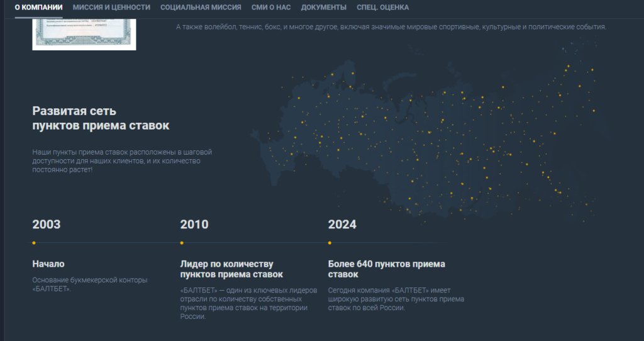Click the 2003 timeline dot
This screenshot has height=341, width=644.
pos(34,243)
